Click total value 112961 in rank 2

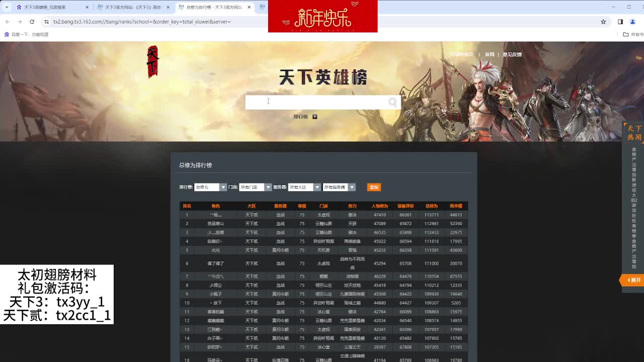[432, 224]
